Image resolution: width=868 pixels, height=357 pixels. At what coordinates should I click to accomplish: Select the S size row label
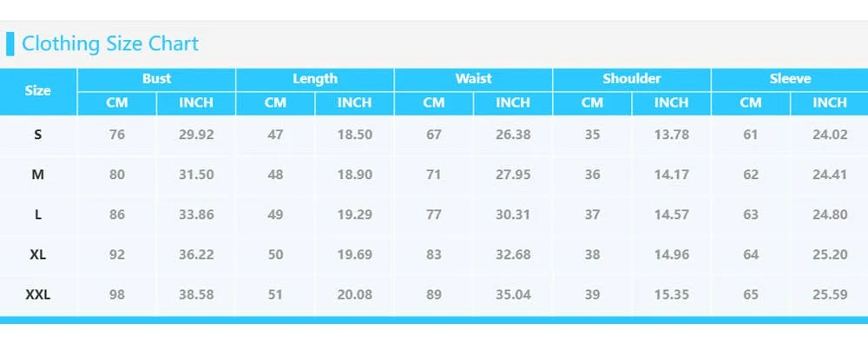coord(38,135)
